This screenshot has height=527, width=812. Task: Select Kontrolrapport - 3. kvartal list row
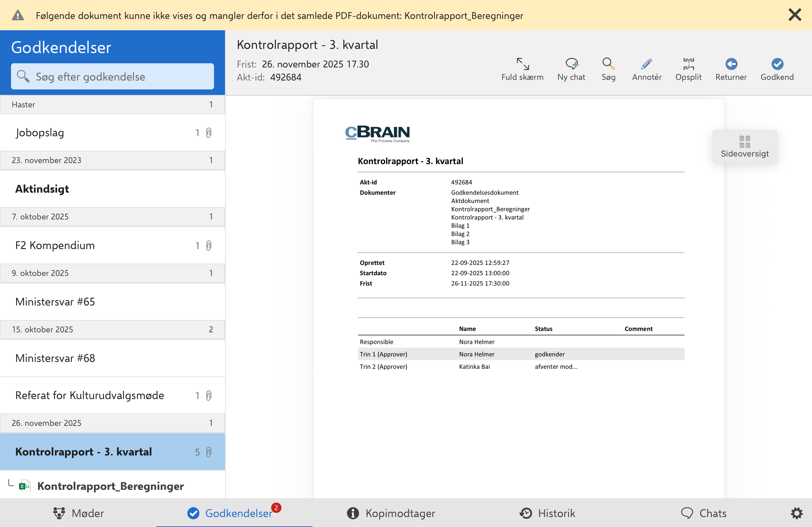(112, 452)
